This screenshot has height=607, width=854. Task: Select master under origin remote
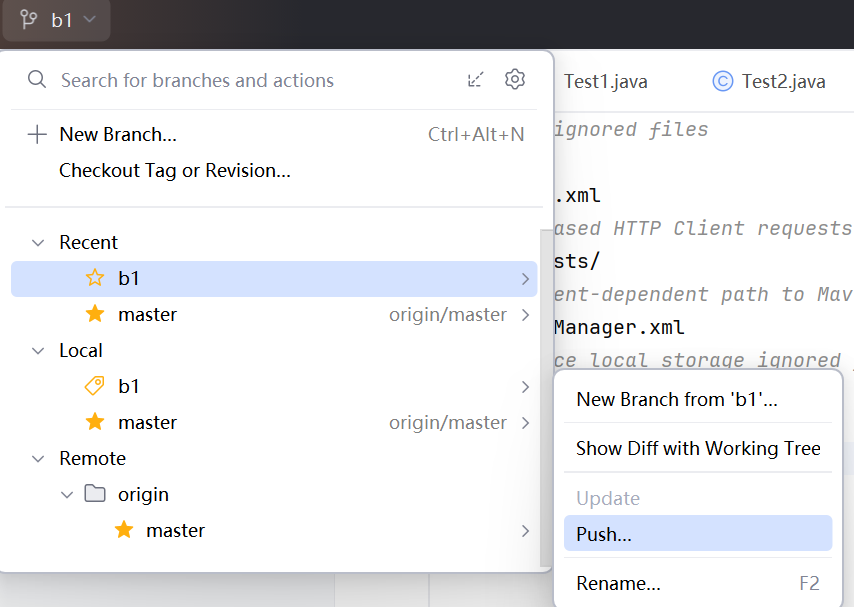tap(274, 530)
